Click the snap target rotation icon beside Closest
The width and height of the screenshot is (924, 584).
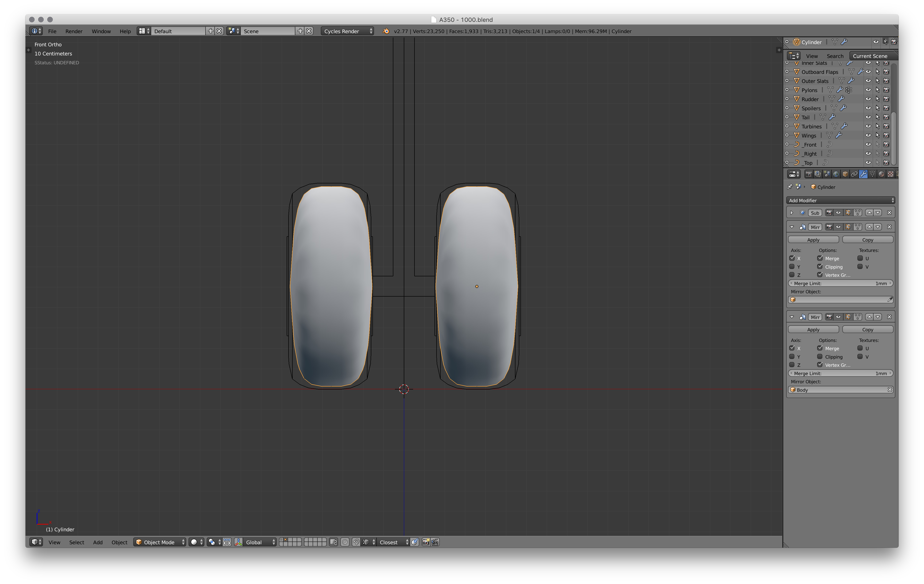click(x=415, y=542)
